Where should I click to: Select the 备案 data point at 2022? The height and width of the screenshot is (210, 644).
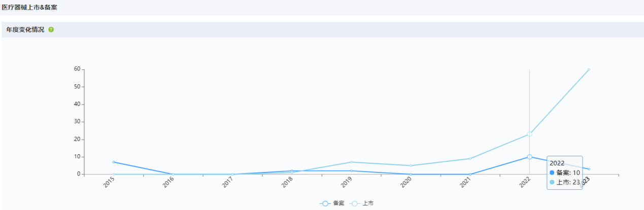[529, 157]
